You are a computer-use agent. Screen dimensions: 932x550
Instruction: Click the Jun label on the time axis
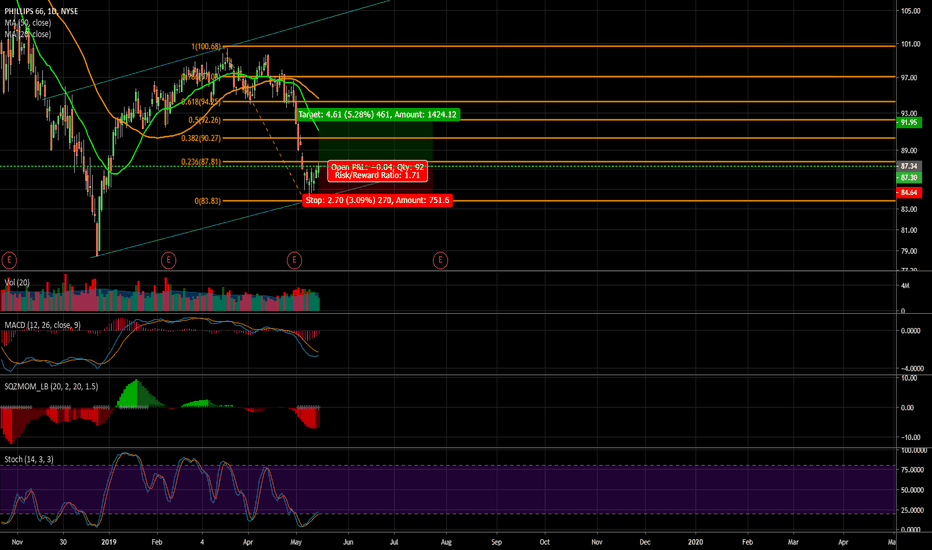coord(348,542)
